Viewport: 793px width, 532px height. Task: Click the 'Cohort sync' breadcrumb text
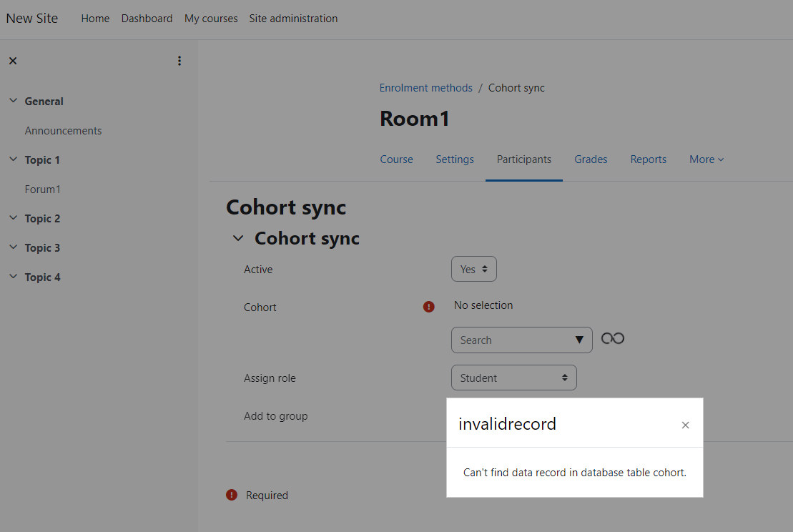(x=516, y=88)
